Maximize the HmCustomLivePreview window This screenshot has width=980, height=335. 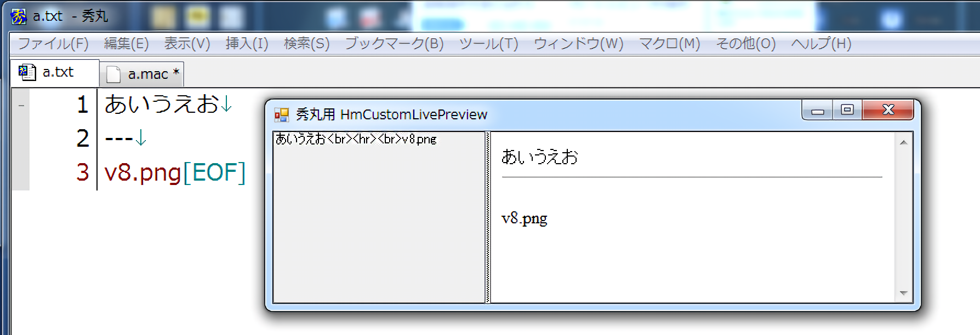[847, 110]
